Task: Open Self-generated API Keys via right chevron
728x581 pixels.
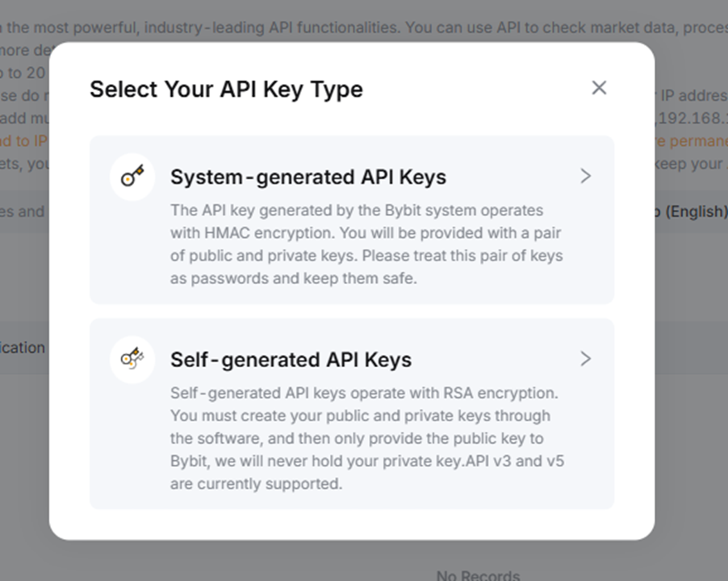Action: (x=586, y=359)
